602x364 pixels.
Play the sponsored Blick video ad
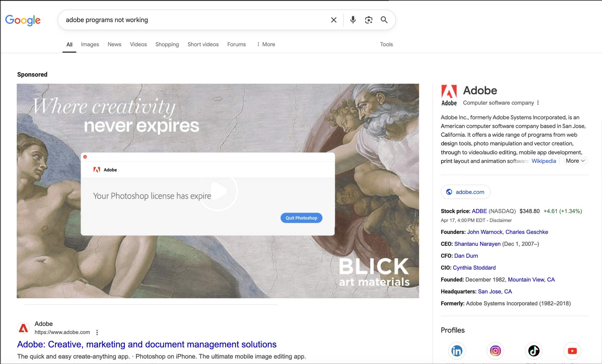point(218,191)
